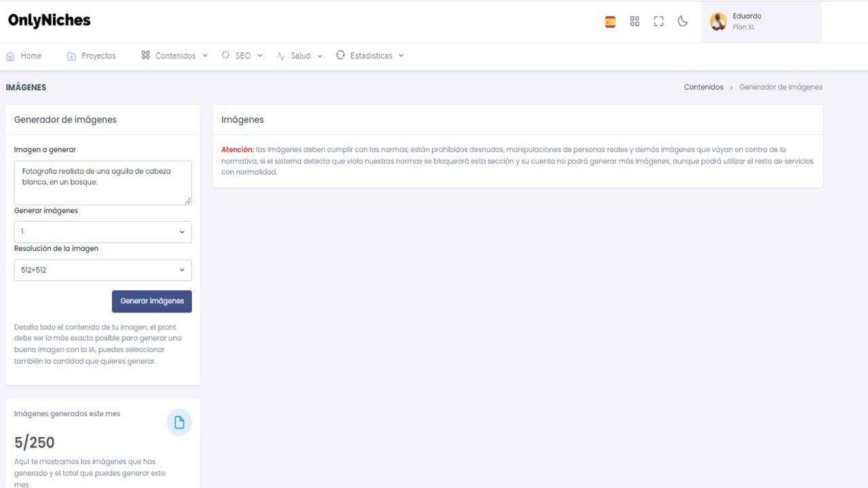Click the OnlyNiches logo
This screenshot has height=488, width=868.
tap(50, 20)
